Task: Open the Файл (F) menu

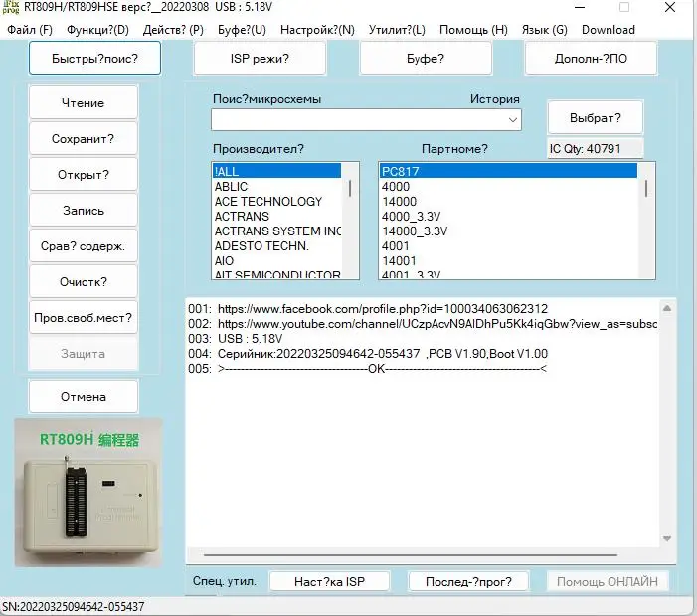Action: tap(30, 30)
